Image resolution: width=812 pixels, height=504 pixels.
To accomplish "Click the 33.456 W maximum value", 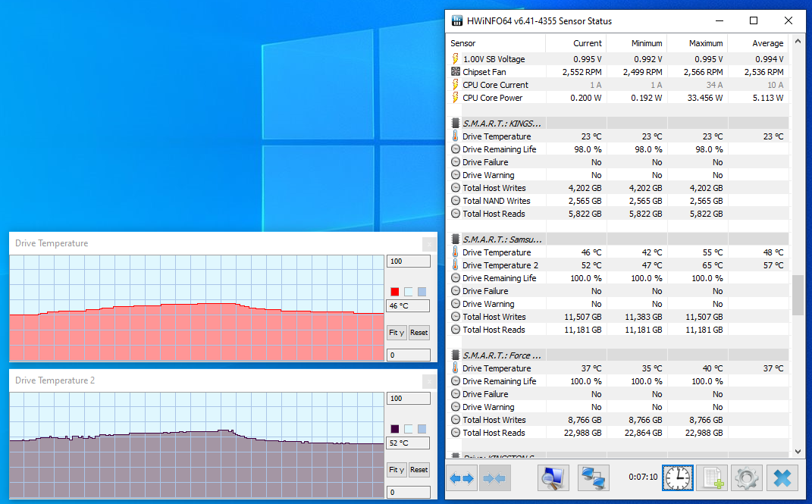I will 705,97.
